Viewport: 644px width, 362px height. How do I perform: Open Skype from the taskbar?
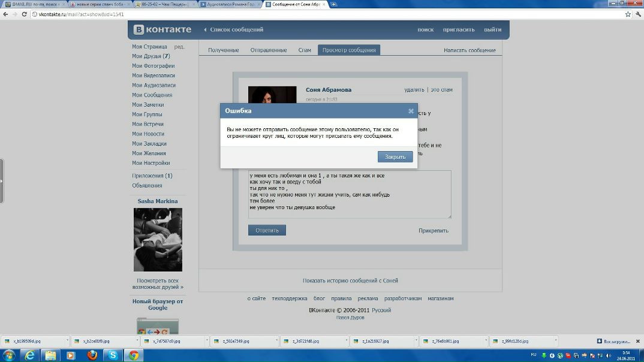click(113, 355)
